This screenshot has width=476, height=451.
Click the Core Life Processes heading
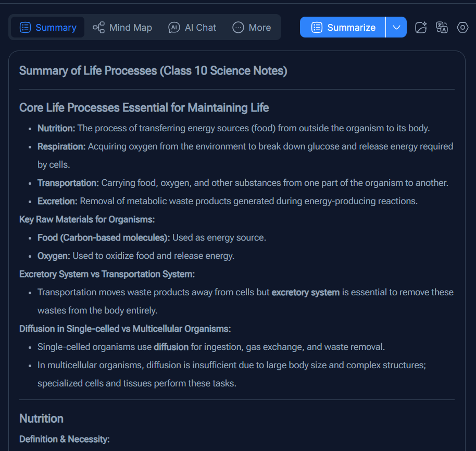[x=144, y=108]
